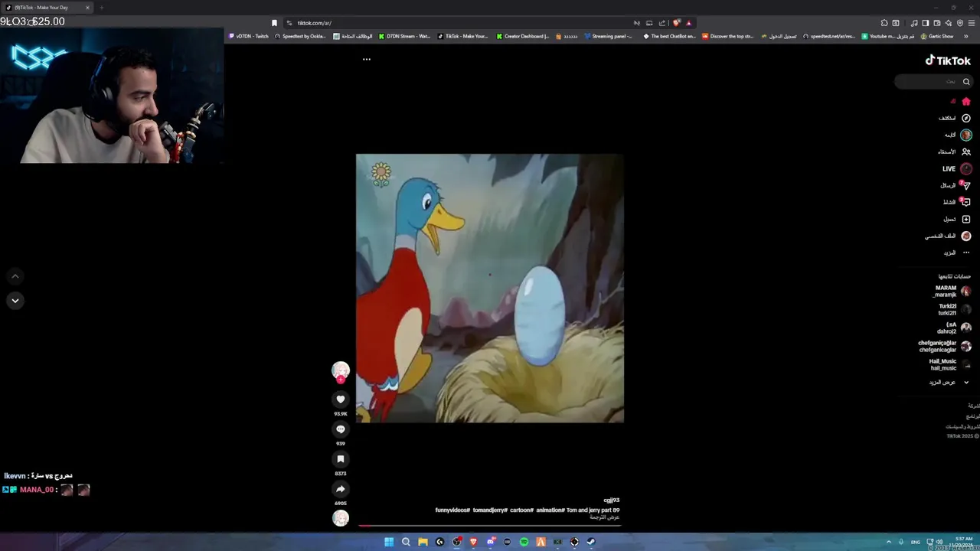Open the three-dots video options menu
The height and width of the screenshot is (551, 980).
[367, 59]
